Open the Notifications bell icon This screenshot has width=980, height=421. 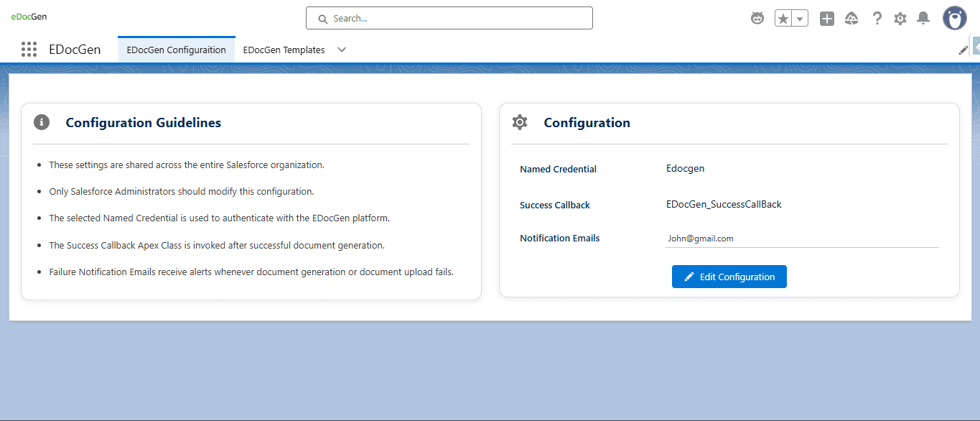click(x=924, y=19)
